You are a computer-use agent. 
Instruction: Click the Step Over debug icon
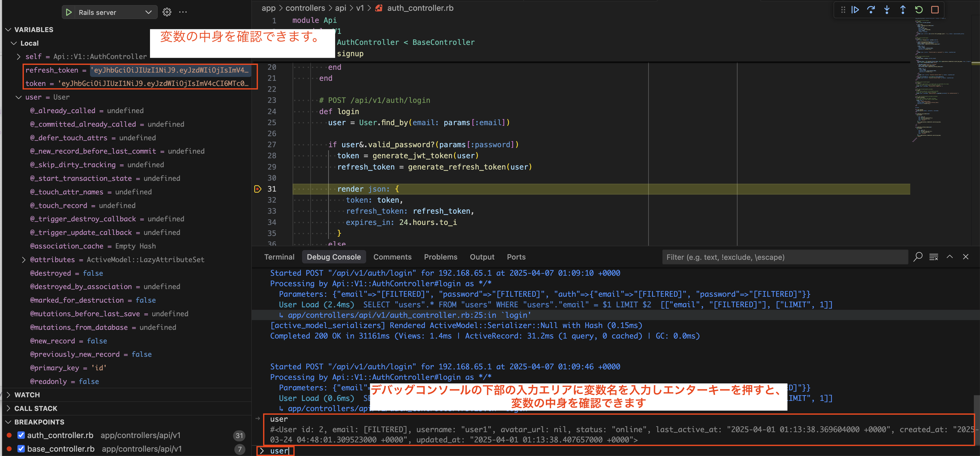point(871,9)
